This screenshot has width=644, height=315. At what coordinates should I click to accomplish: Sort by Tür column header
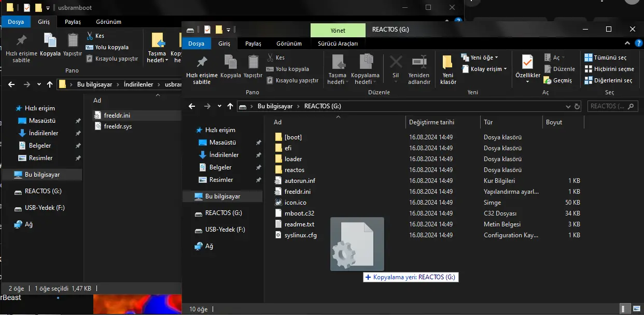(x=511, y=122)
